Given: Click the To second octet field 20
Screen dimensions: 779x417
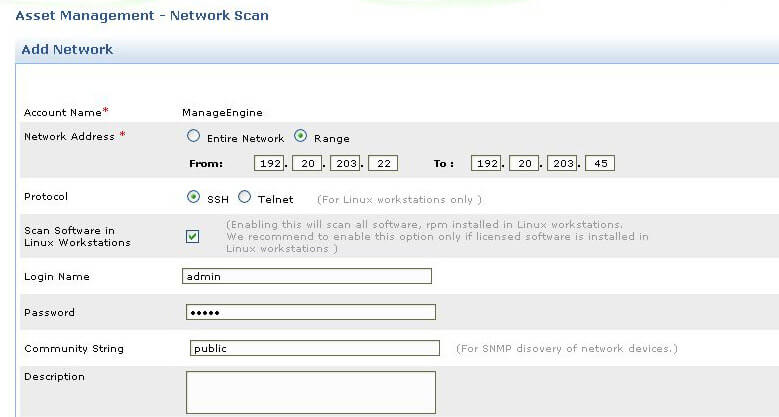Looking at the screenshot, I should (x=523, y=163).
